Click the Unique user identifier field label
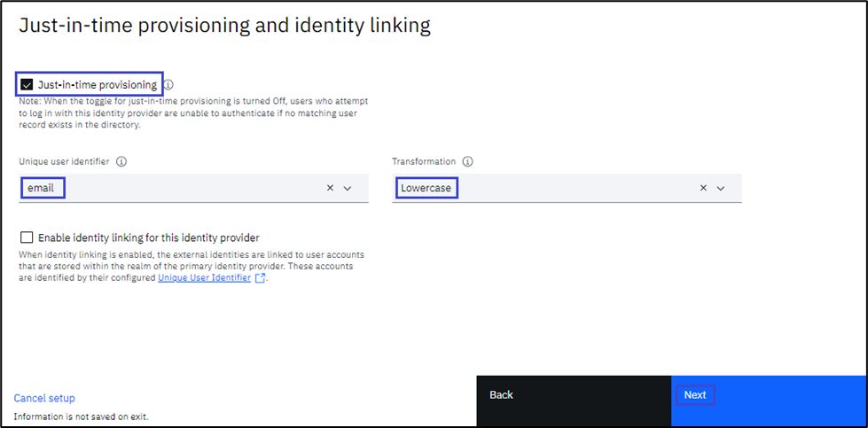 [x=65, y=162]
